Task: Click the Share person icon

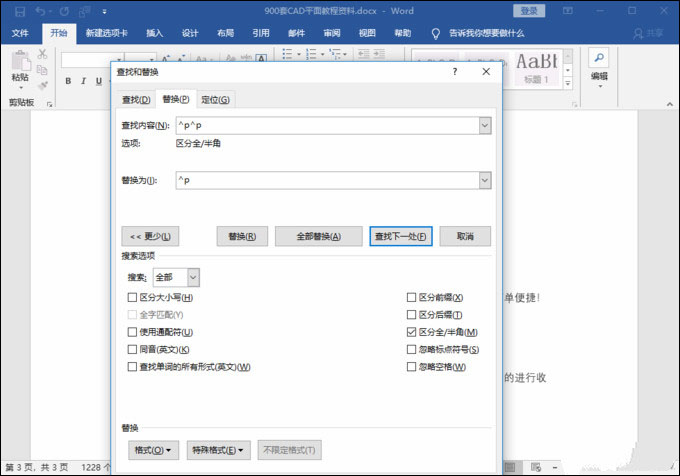Action: coord(638,33)
